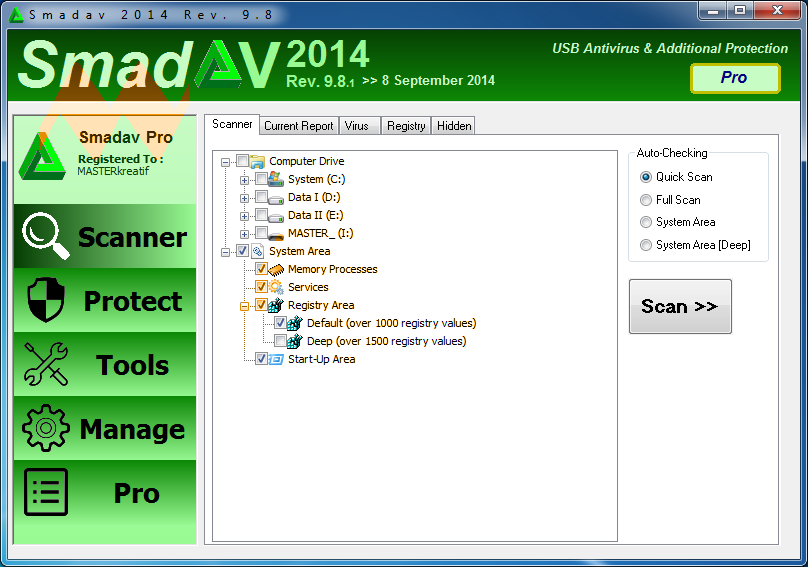Viewport: 808px width, 567px height.
Task: Open the Scanner section in sidebar
Action: tap(105, 236)
